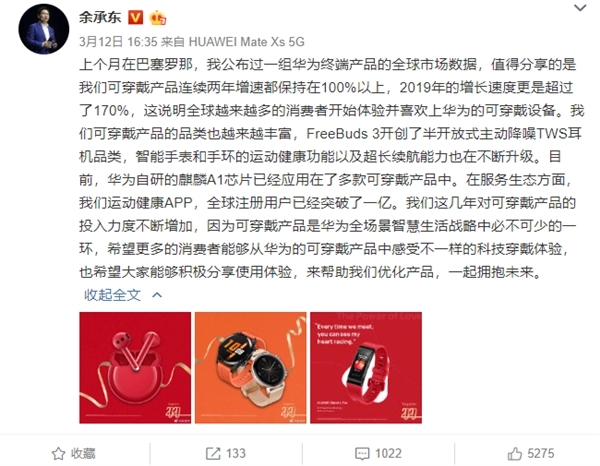
Task: View the orange watch pair image
Action: [251, 368]
